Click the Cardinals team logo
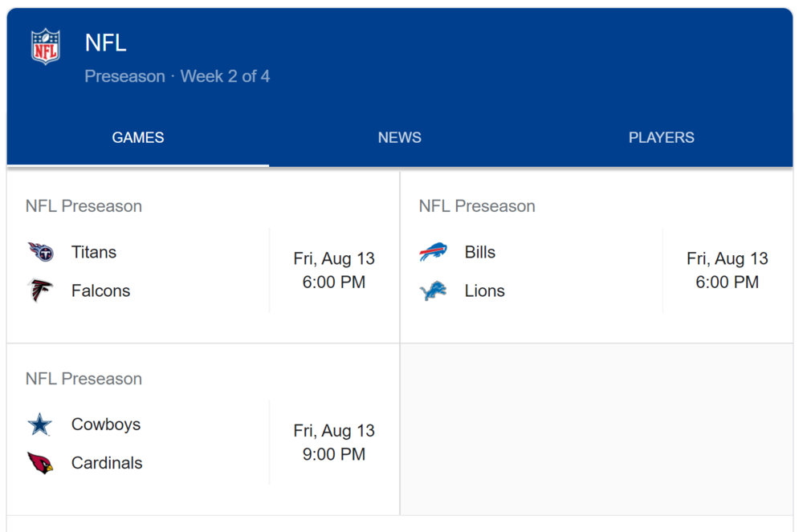This screenshot has height=532, width=803. (x=40, y=463)
